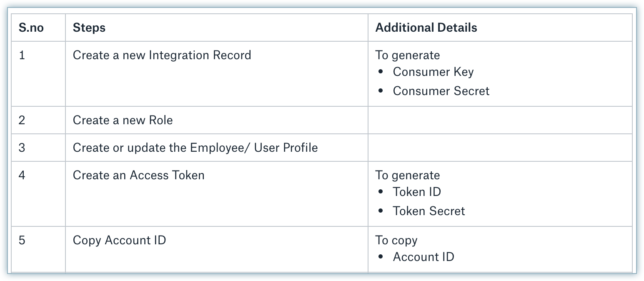
Task: Click serial number 5 in the S.no column
Action: tap(22, 241)
